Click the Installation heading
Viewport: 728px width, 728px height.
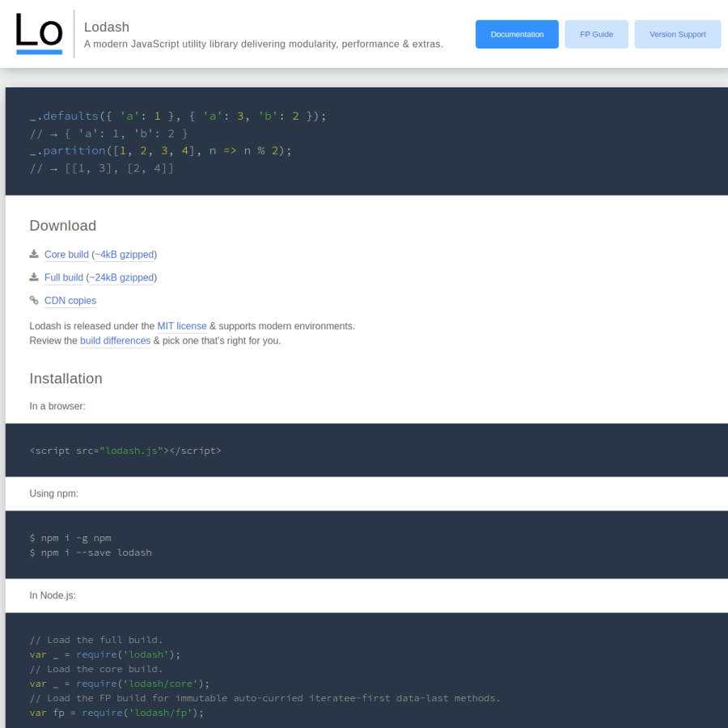click(66, 379)
